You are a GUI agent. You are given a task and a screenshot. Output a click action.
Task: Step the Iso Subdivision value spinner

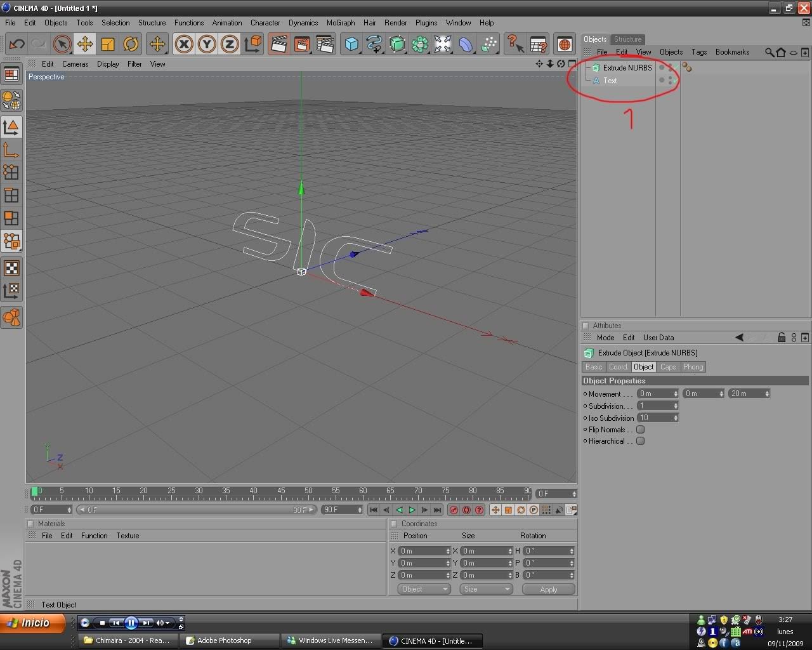[676, 418]
